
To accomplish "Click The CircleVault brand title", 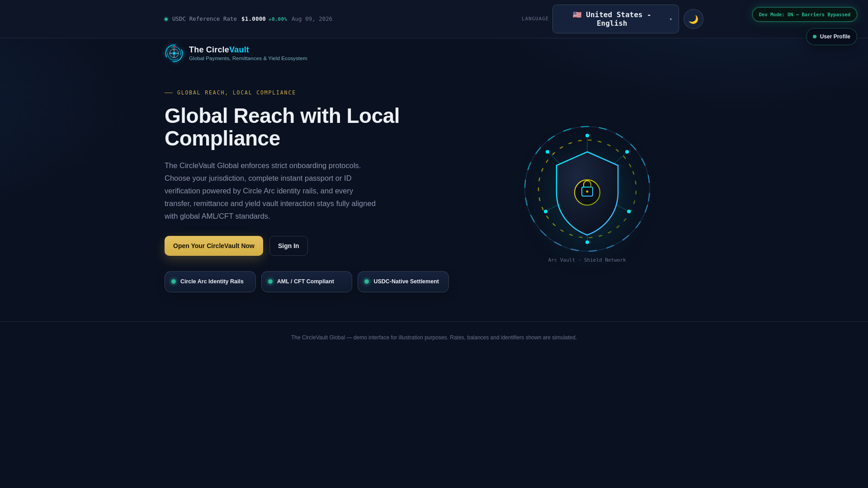I will (219, 50).
